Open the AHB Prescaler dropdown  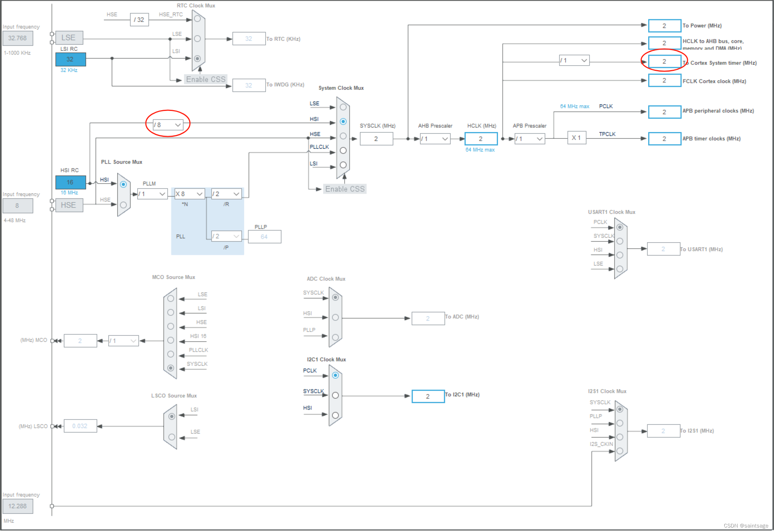pos(435,139)
